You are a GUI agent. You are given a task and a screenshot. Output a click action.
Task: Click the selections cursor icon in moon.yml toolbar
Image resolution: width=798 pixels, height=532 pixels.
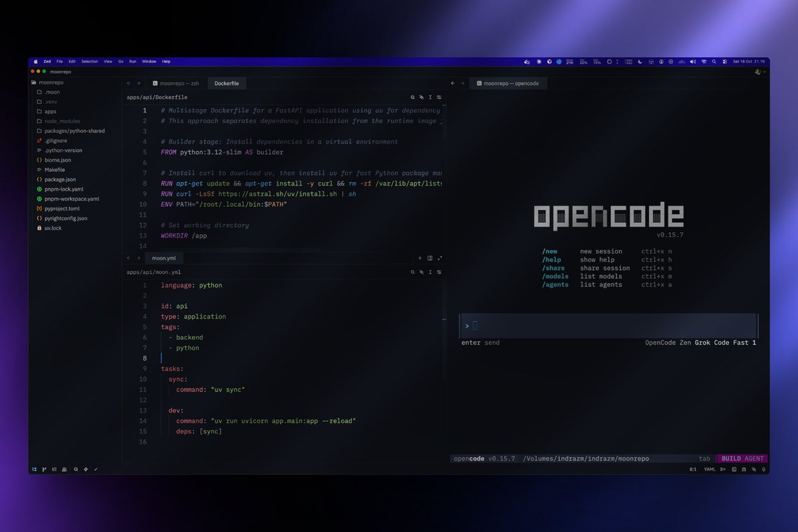coord(430,272)
